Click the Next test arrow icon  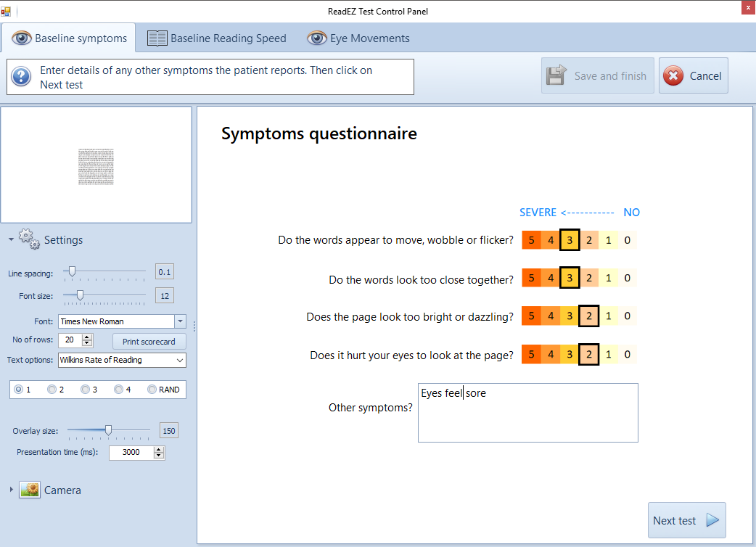tap(712, 520)
